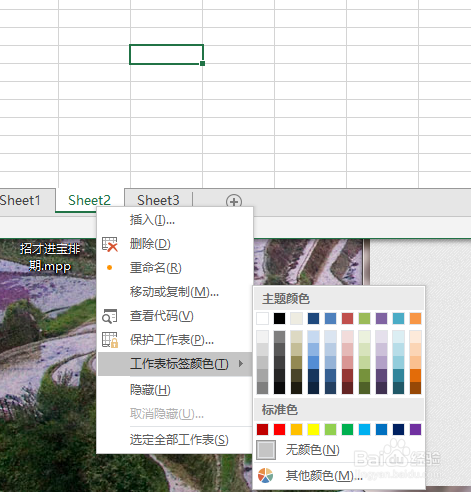
Task: Pick the darkest orange shade in orange column
Action: pyautogui.click(x=415, y=388)
